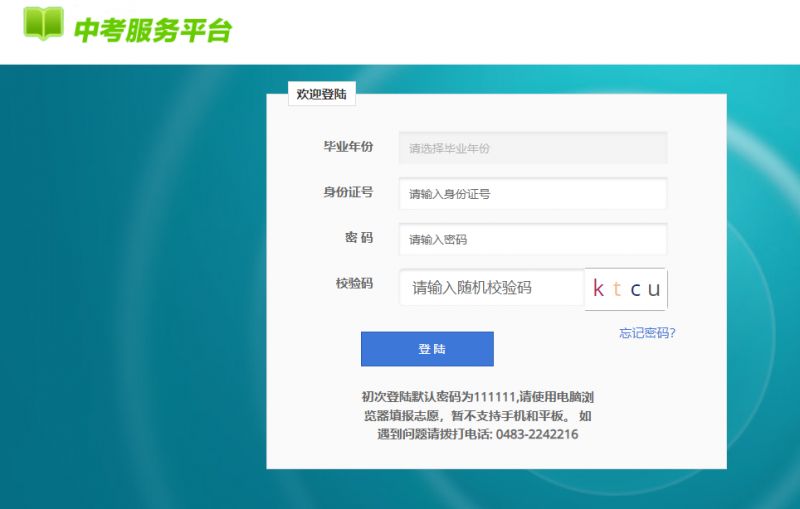This screenshot has width=800, height=509.
Task: Open the 忘记密码? forgot password link
Action: (x=647, y=333)
